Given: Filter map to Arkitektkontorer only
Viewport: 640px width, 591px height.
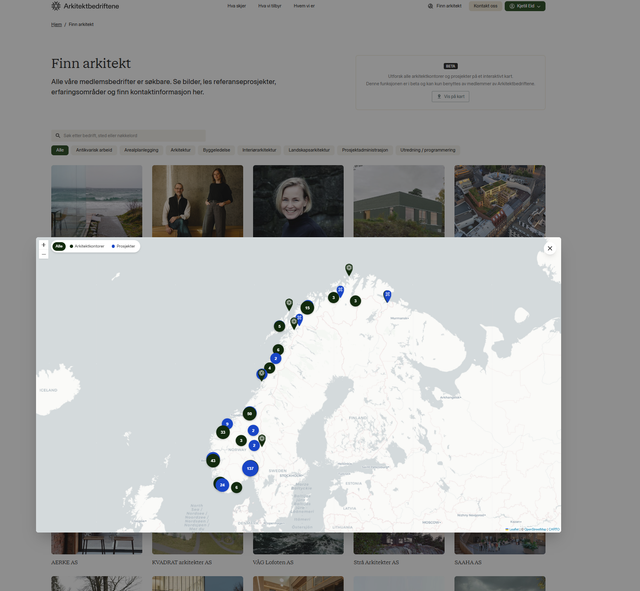Looking at the screenshot, I should click(87, 246).
